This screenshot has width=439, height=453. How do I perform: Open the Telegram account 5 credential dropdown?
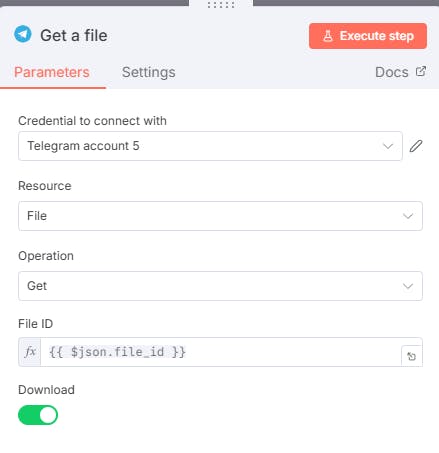tap(210, 146)
